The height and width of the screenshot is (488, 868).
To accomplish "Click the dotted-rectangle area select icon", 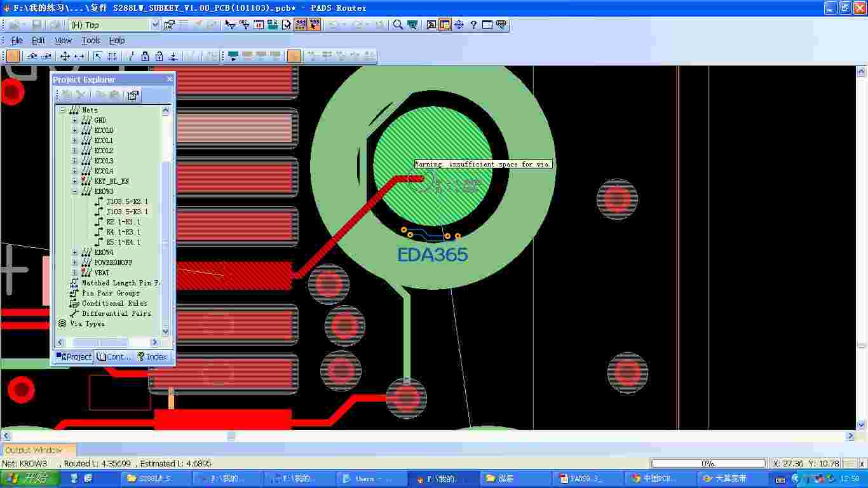I will (x=112, y=56).
